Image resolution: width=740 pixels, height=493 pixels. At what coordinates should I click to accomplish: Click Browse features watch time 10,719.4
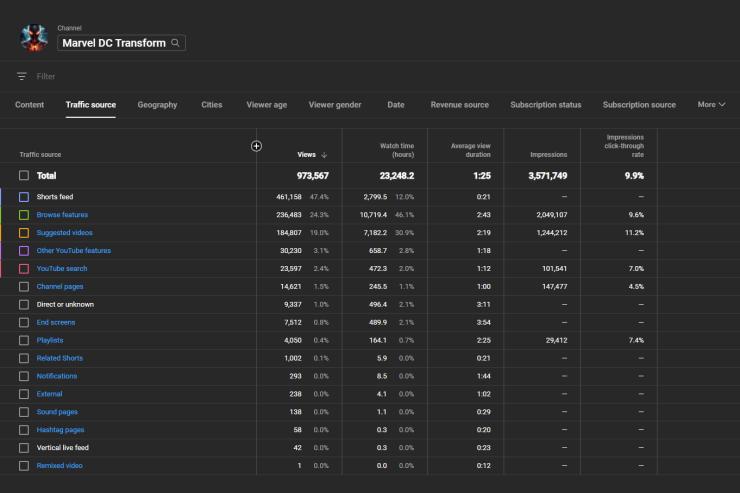pos(373,215)
